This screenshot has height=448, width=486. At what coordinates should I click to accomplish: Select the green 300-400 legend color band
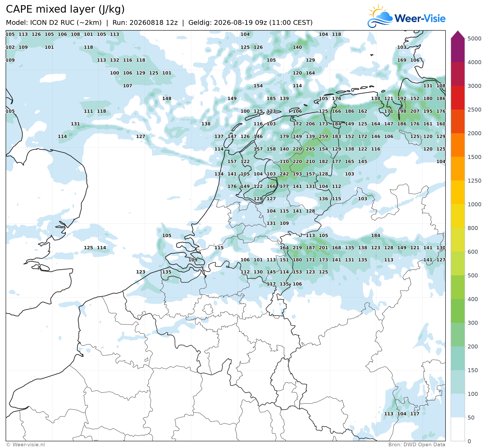[458, 311]
